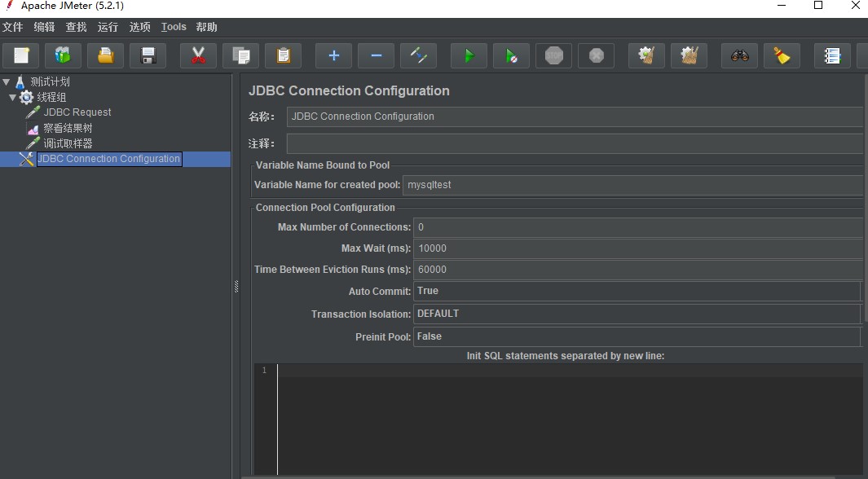868x479 pixels.
Task: Click the Function helper list icon
Action: tap(833, 56)
